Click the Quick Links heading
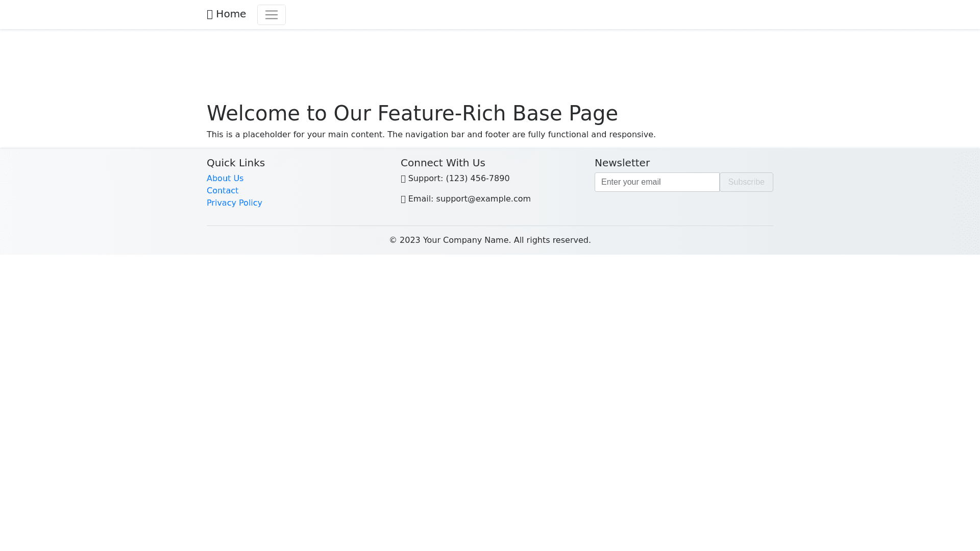This screenshot has width=980, height=551. [235, 163]
